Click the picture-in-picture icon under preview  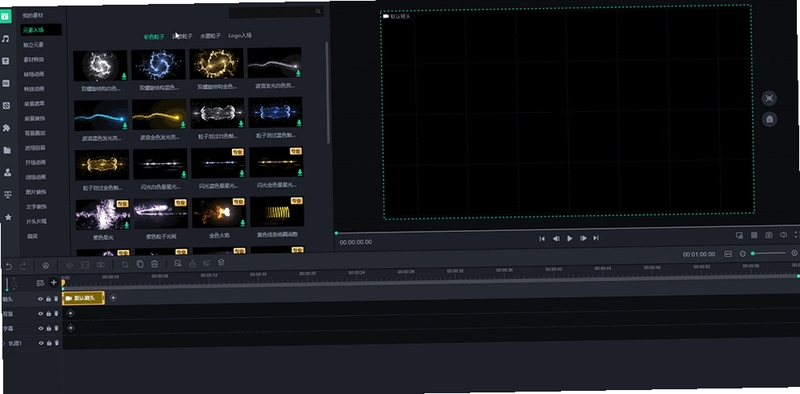tap(739, 235)
